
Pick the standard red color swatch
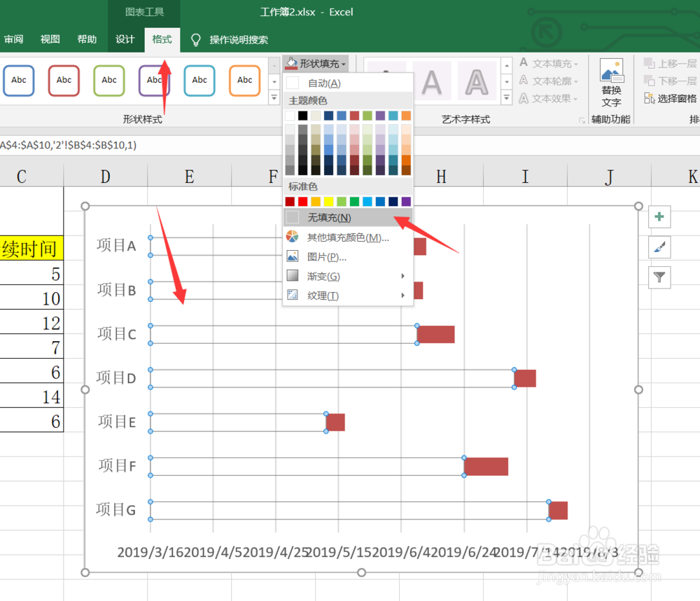[302, 202]
